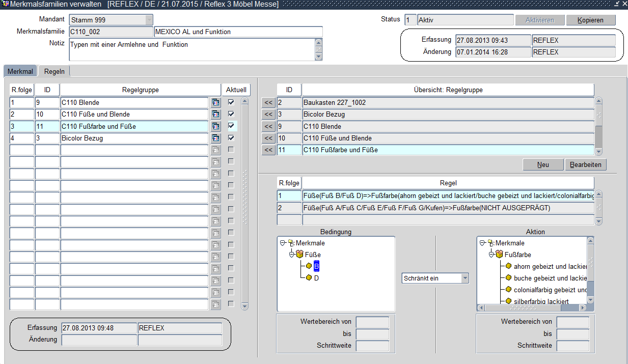Screen dimensions: 628x364
Task: Collapse the Fußfarbe node in Aktion tree
Action: click(x=492, y=255)
